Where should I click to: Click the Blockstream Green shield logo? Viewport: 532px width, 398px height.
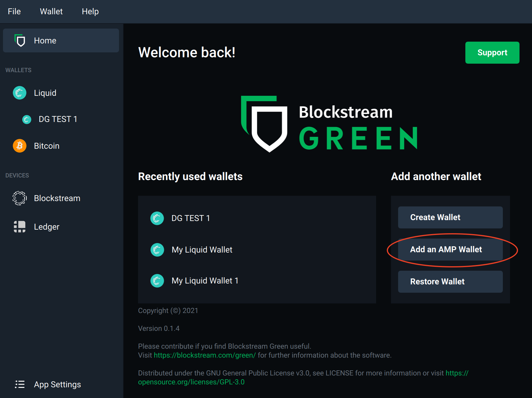coord(264,124)
